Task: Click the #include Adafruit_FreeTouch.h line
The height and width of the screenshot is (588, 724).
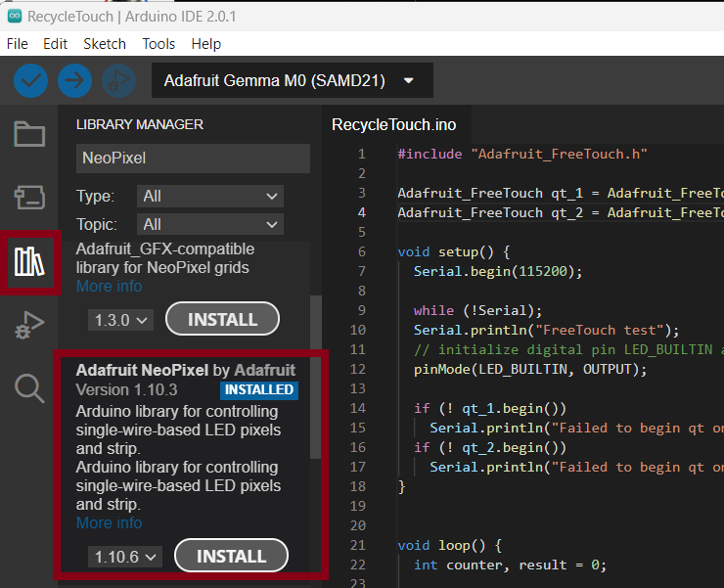Action: tap(522, 154)
